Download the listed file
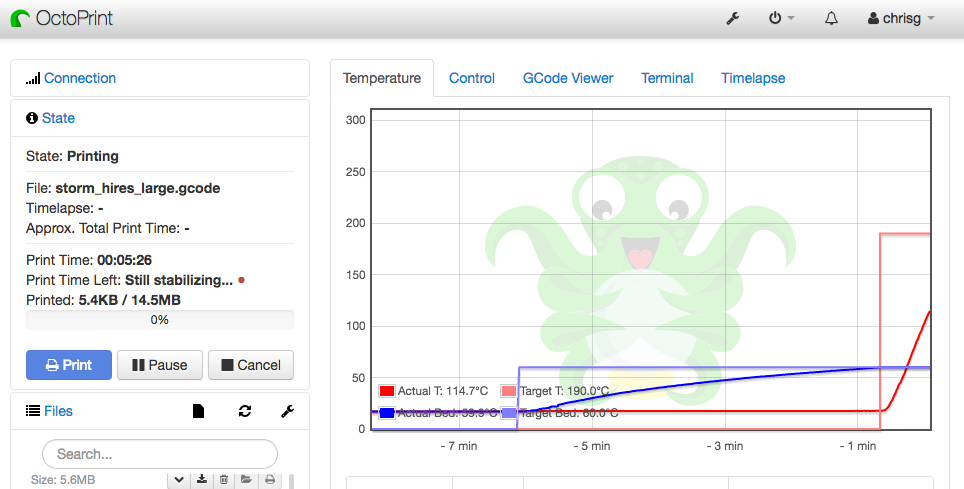 [x=202, y=479]
